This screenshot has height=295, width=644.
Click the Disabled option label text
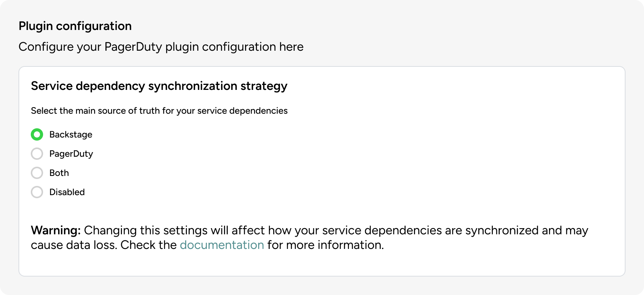[x=67, y=192]
